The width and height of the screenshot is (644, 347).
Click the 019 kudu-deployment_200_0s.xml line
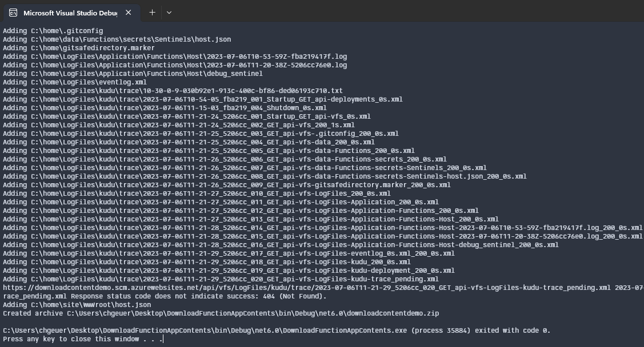tap(229, 272)
